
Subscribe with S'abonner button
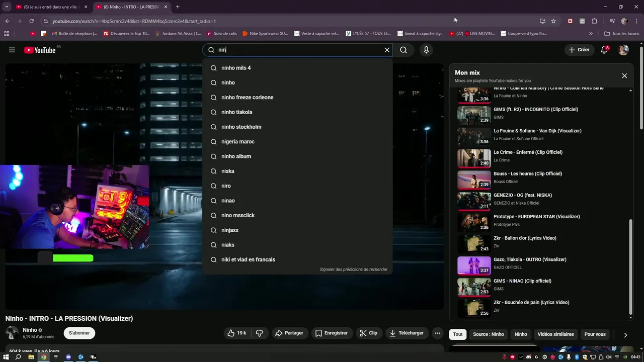(79, 333)
